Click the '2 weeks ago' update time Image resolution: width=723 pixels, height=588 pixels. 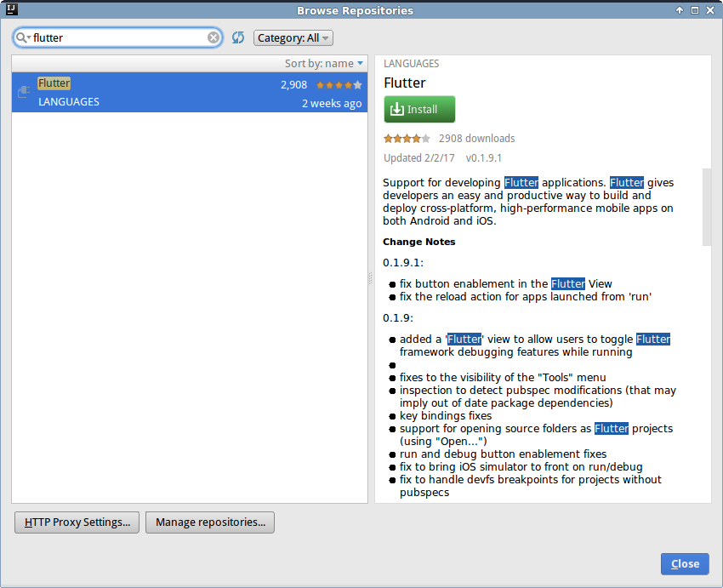[332, 103]
